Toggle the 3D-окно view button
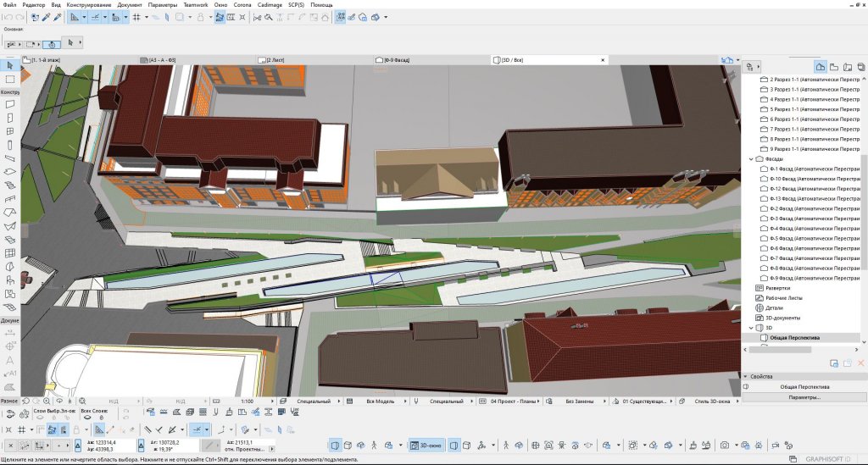Screen dimensions: 868x465 coord(426,445)
